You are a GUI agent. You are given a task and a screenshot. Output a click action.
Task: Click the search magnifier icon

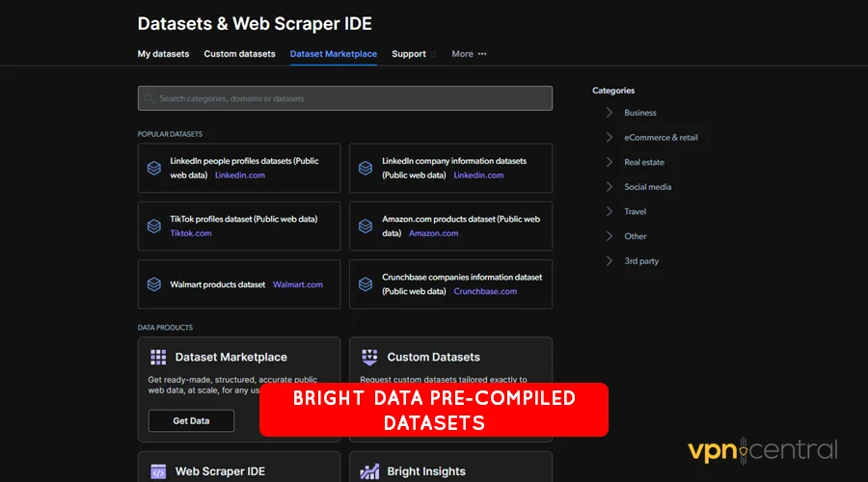click(149, 98)
